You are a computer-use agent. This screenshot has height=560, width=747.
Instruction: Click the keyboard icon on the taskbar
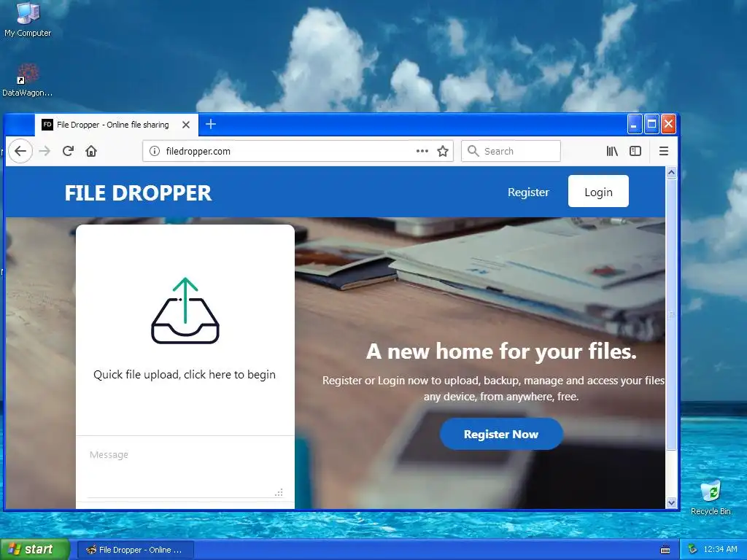(665, 550)
